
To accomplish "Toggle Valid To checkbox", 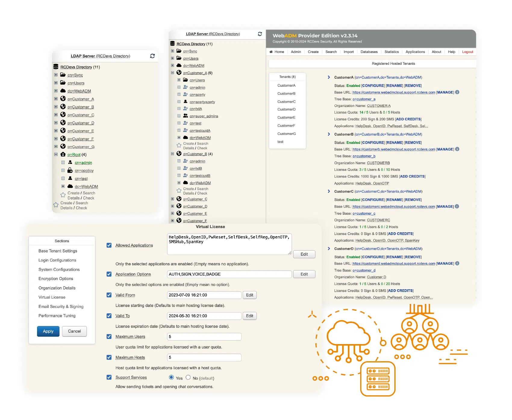I will coord(109,316).
